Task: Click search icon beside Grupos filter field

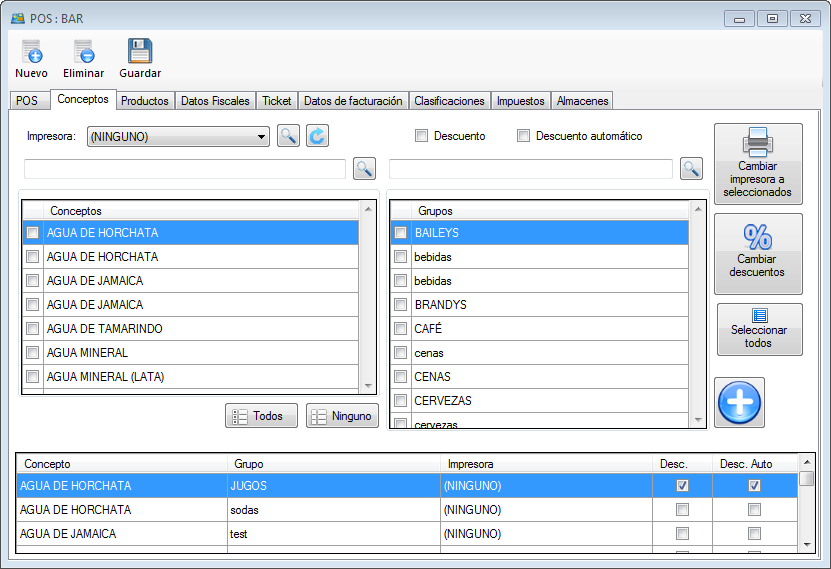Action: click(691, 168)
